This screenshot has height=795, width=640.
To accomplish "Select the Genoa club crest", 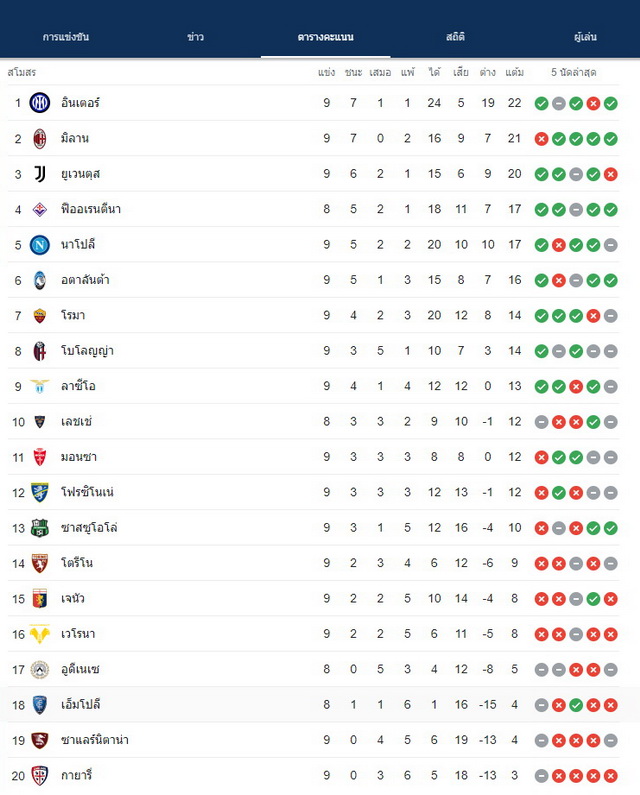I will click(40, 599).
